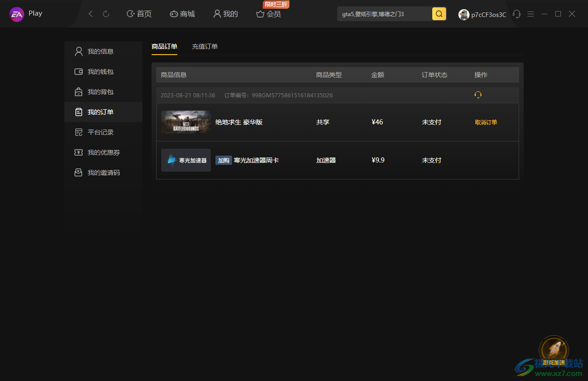Open the 我的 profile tab
588x381 pixels.
pyautogui.click(x=226, y=14)
